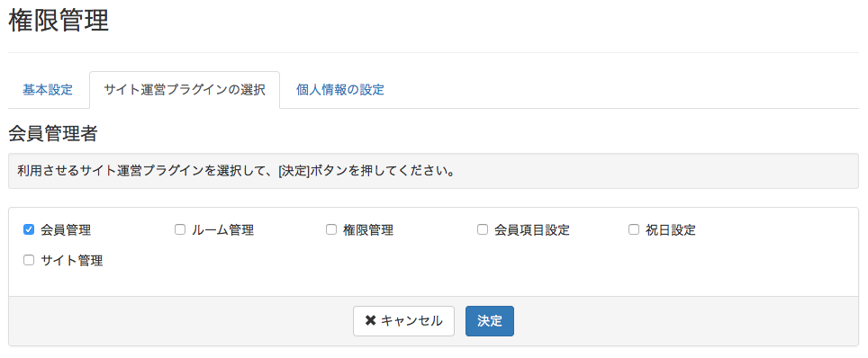Enable the ルーム管理 checkbox
This screenshot has width=868, height=358.
click(x=180, y=229)
